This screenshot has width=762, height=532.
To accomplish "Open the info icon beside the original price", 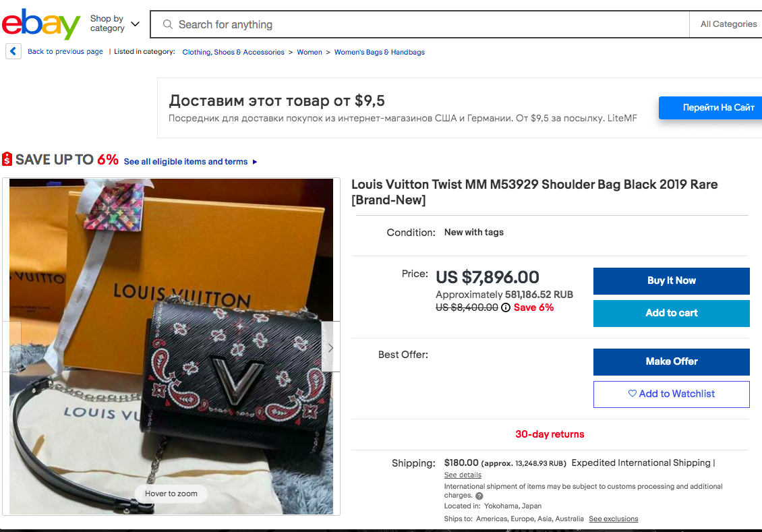I will pos(506,307).
